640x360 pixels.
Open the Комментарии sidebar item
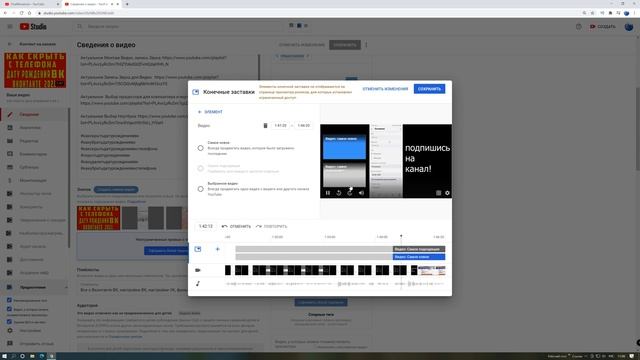[33, 154]
